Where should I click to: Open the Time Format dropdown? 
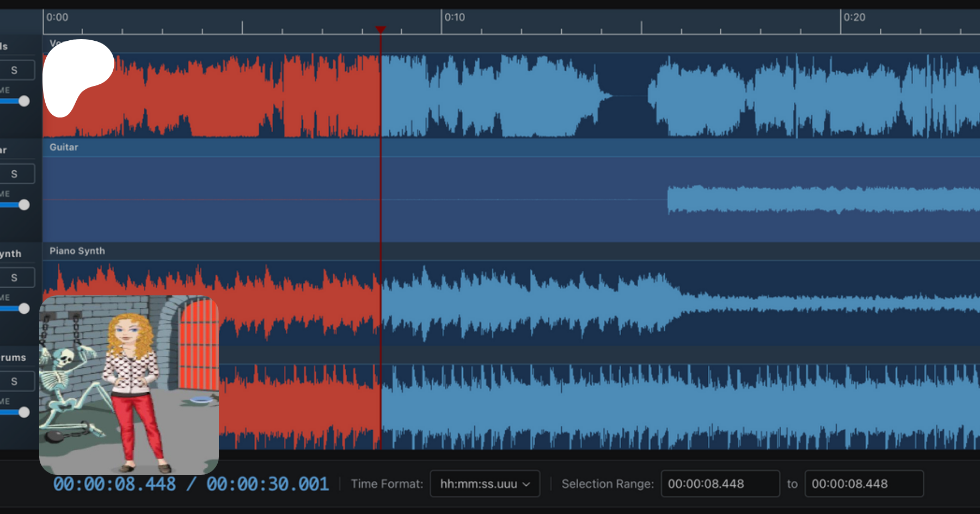485,484
